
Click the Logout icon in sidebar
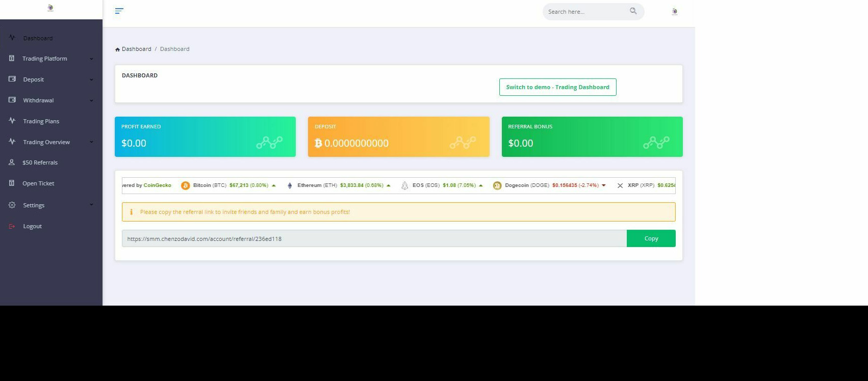[x=12, y=226]
